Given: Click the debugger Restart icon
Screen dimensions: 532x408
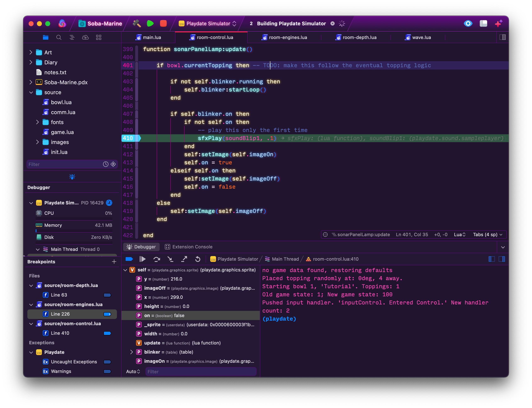Looking at the screenshot, I should (x=198, y=259).
